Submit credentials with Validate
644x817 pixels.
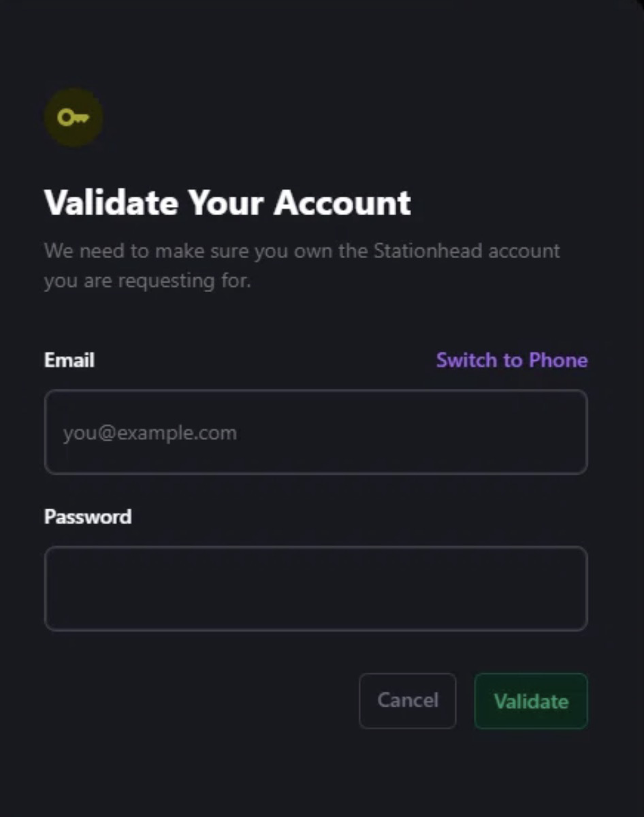pos(530,701)
